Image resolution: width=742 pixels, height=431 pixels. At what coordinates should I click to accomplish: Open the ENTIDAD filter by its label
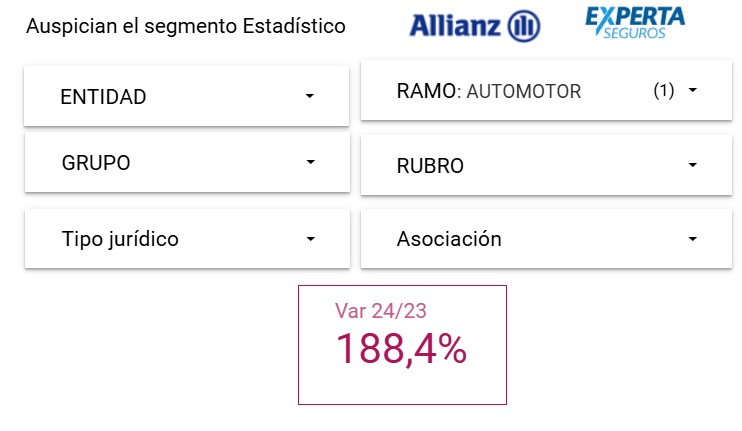click(104, 97)
